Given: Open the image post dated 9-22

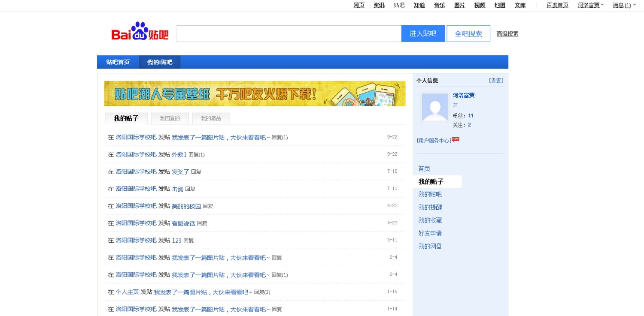Looking at the screenshot, I should [221, 137].
